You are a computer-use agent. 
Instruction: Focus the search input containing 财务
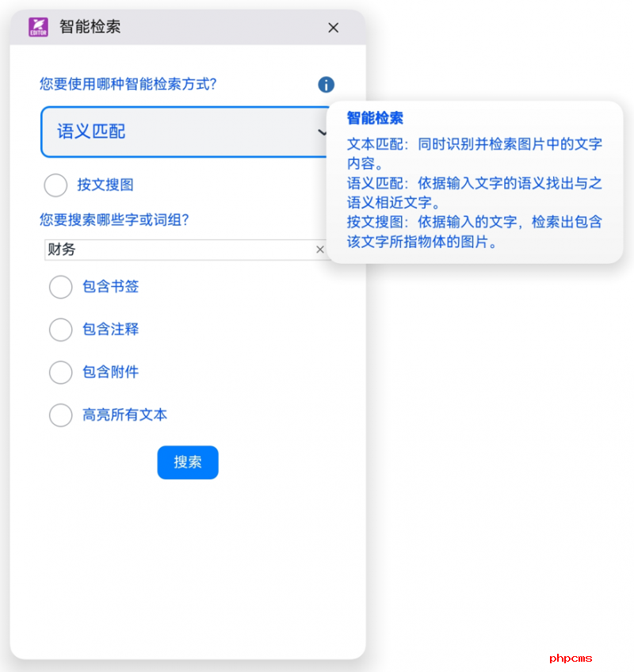pos(178,250)
